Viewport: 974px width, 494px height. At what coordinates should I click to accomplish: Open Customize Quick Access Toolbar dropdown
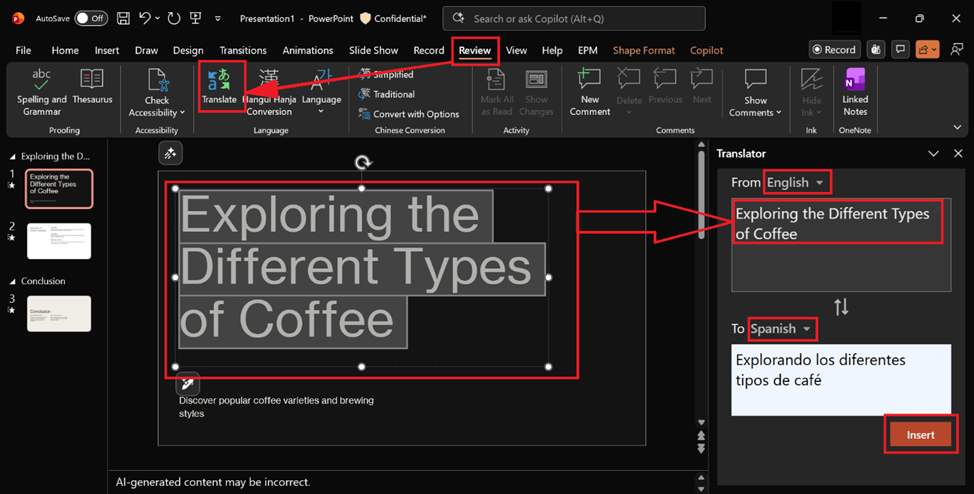click(217, 19)
